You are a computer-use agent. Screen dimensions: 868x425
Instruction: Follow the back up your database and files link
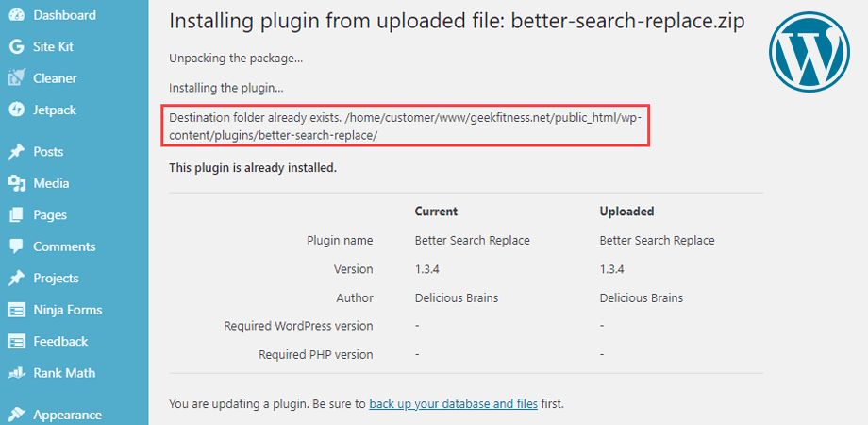click(454, 404)
